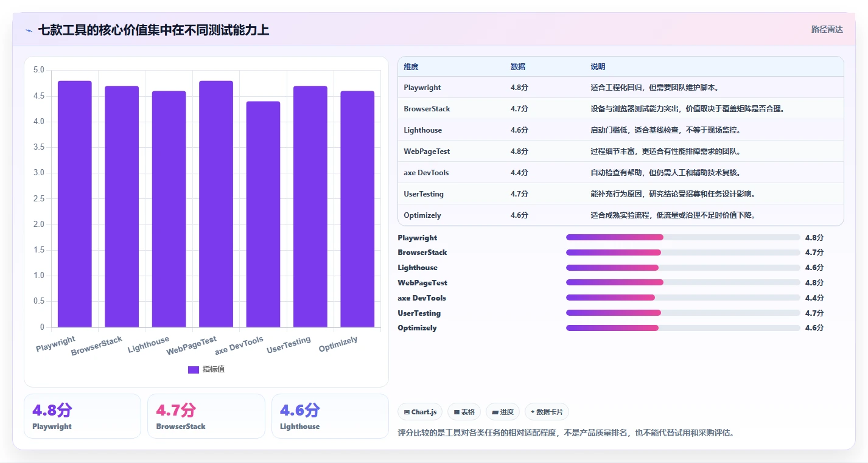Click the Lighthouse progress bar
868x463 pixels.
(683, 268)
